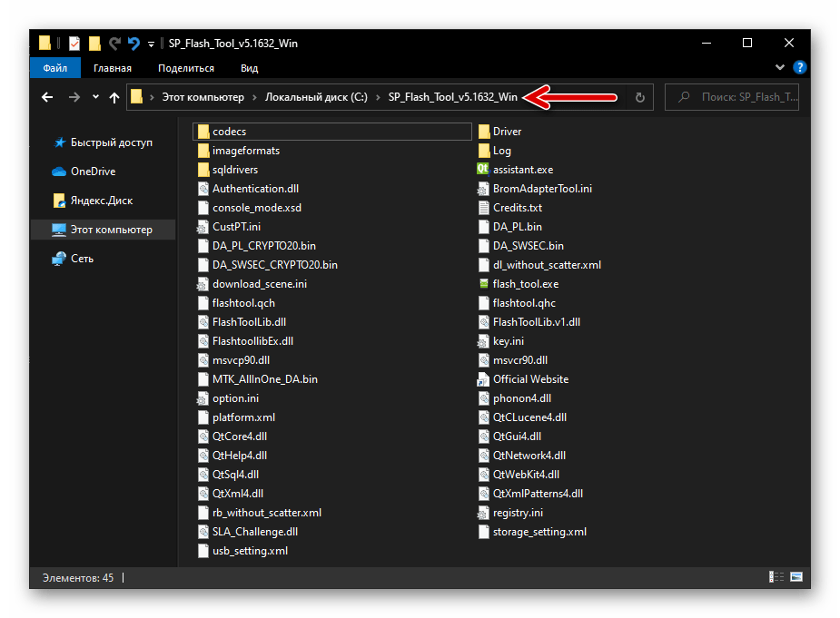
Task: Select the key.ini file icon
Action: (483, 341)
